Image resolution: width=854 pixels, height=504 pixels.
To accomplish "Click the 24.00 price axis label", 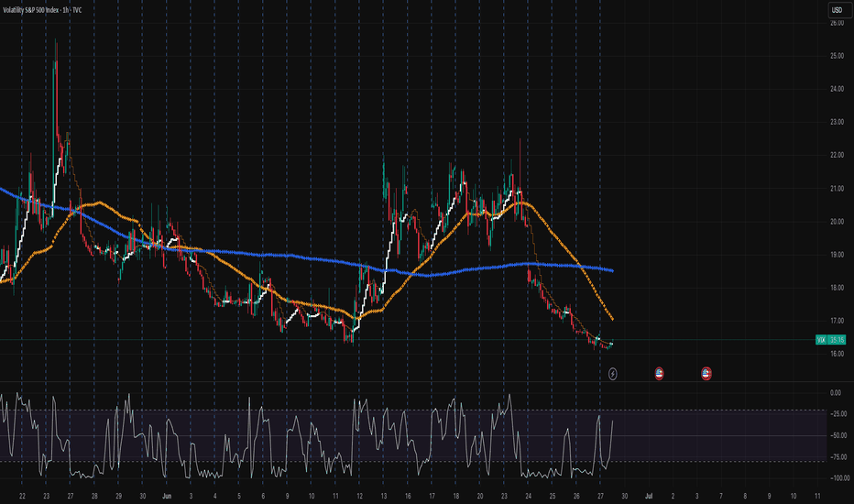I will [837, 89].
